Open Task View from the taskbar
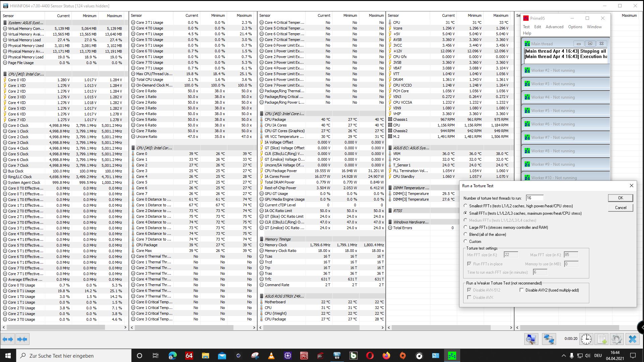Viewport: 644px width, 362px height. (x=155, y=356)
